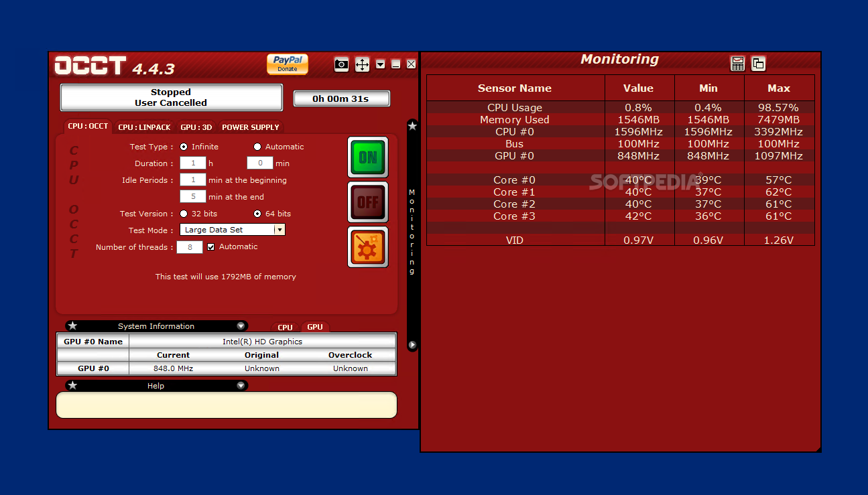The height and width of the screenshot is (495, 868).
Task: Click the 848.0 MHz current value
Action: click(x=173, y=368)
